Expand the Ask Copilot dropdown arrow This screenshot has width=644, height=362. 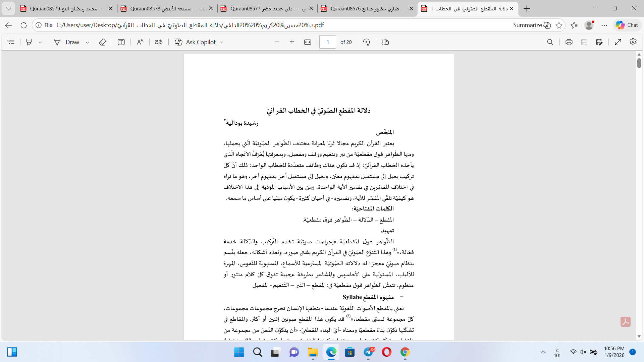click(x=222, y=42)
